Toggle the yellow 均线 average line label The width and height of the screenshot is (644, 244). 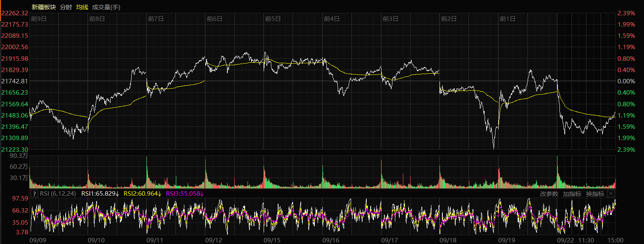coord(82,7)
